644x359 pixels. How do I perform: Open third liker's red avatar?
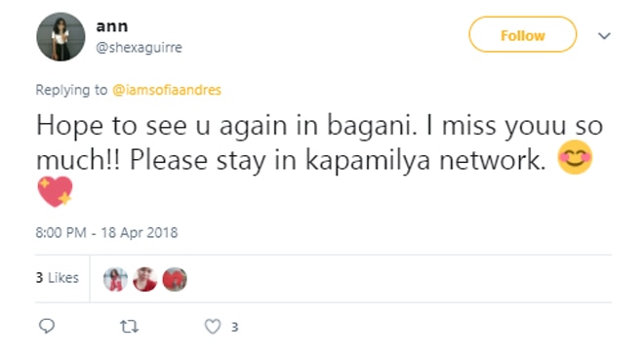point(175,279)
